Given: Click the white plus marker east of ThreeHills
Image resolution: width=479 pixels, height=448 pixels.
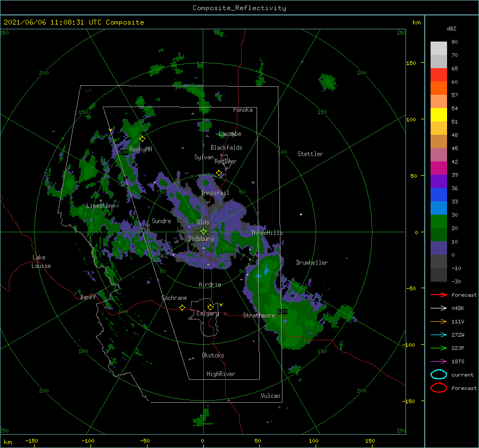Looking at the screenshot, I should (x=301, y=214).
